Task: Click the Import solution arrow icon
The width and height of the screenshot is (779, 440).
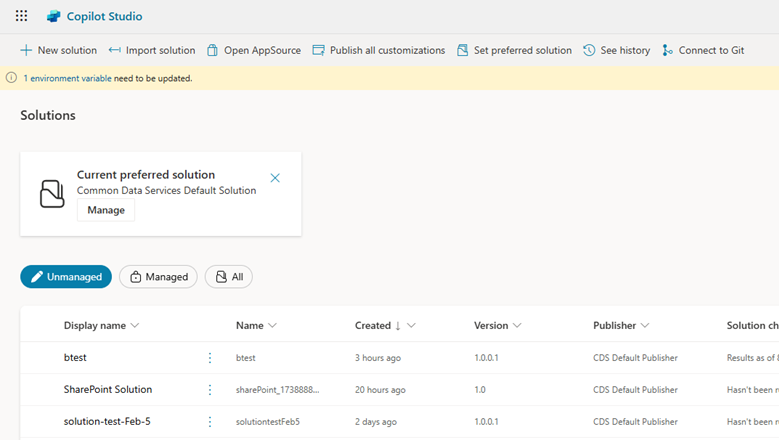Action: (114, 50)
